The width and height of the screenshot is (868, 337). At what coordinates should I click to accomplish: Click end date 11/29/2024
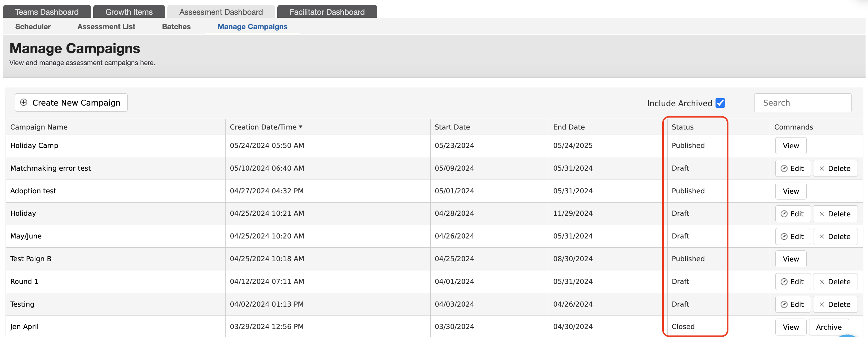click(573, 213)
